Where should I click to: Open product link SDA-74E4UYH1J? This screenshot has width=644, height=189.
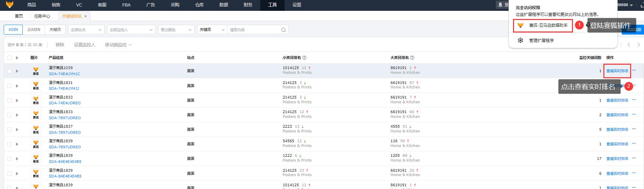[x=64, y=88]
